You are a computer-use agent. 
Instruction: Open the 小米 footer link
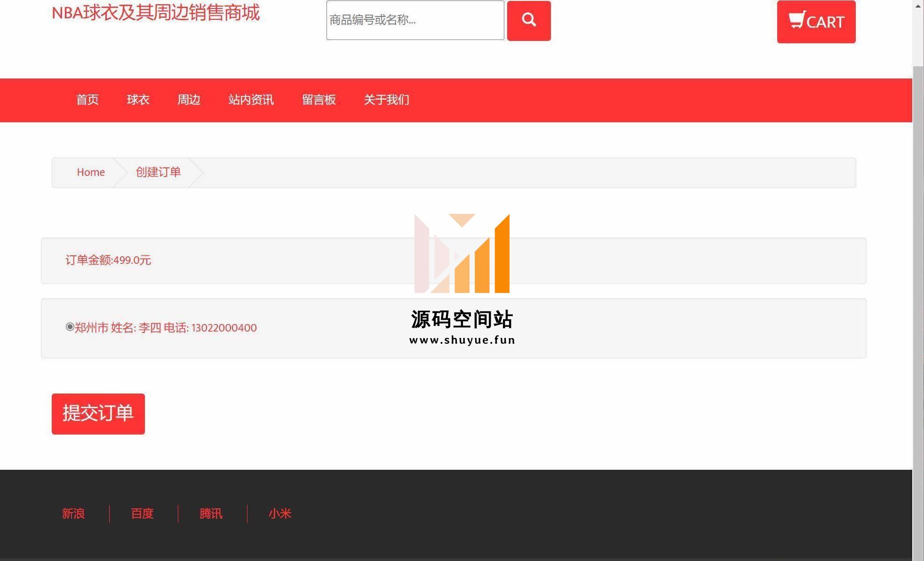280,514
